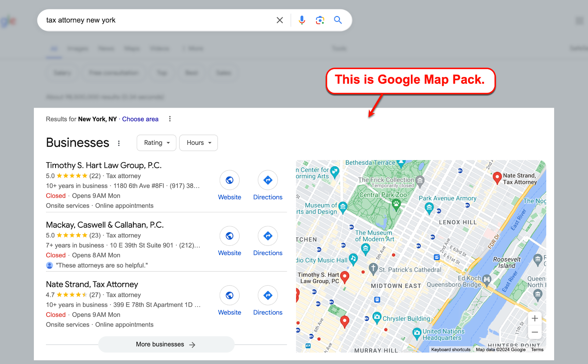The width and height of the screenshot is (588, 364).
Task: Click the More businesses button
Action: click(166, 344)
